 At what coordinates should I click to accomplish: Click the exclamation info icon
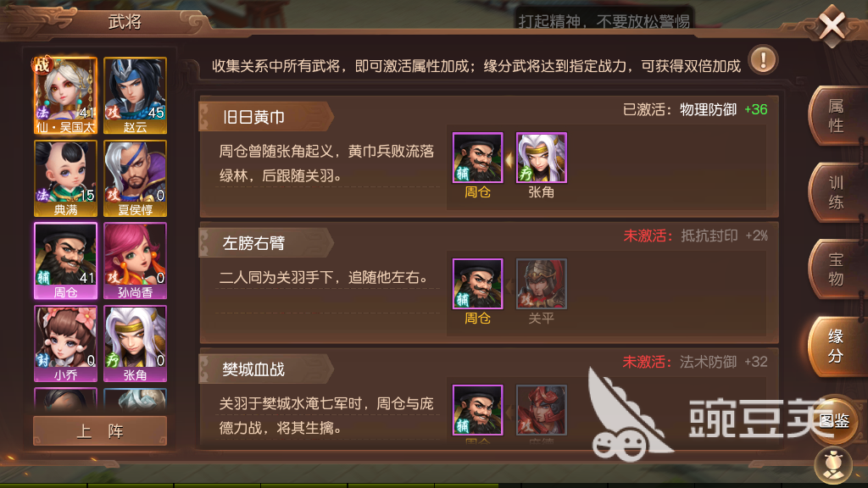[x=764, y=60]
